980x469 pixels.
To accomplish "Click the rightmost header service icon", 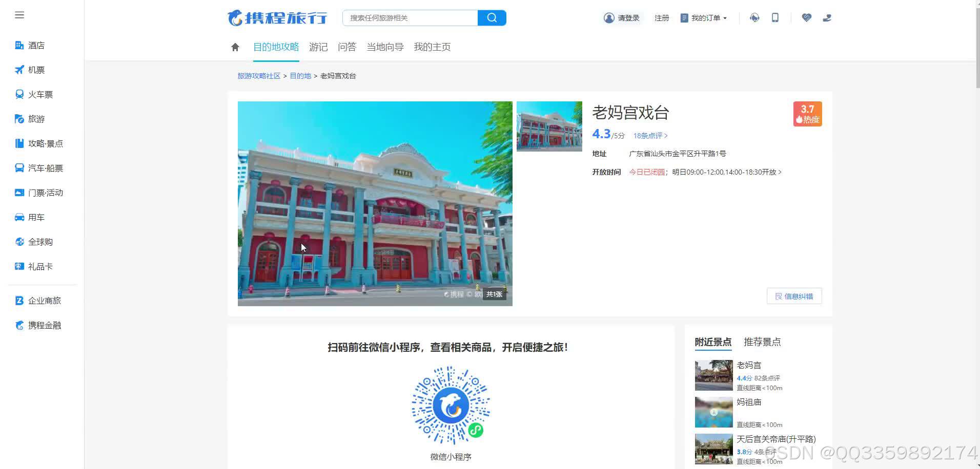I will [x=827, y=18].
